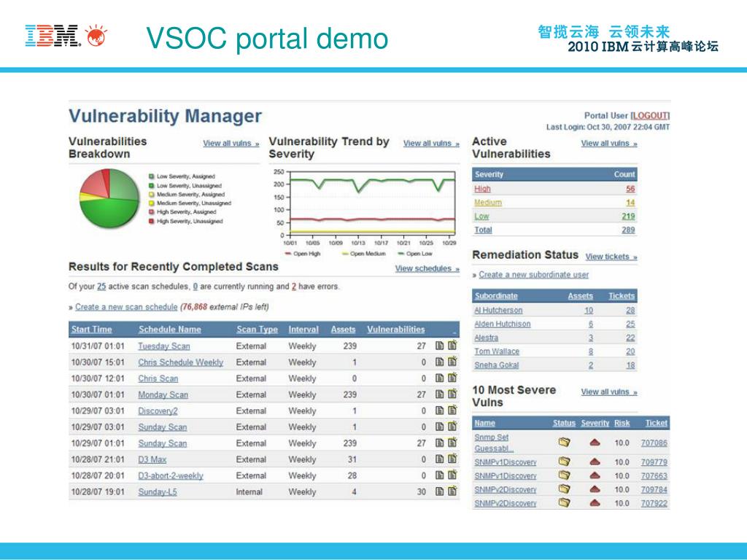Open the 25 active scan schedules link

[x=101, y=287]
